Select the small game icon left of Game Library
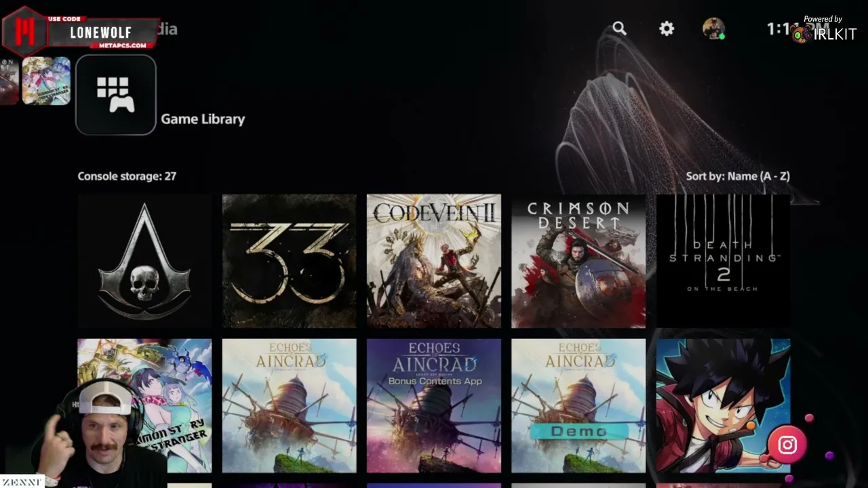Viewport: 868px width, 488px height. click(x=46, y=81)
